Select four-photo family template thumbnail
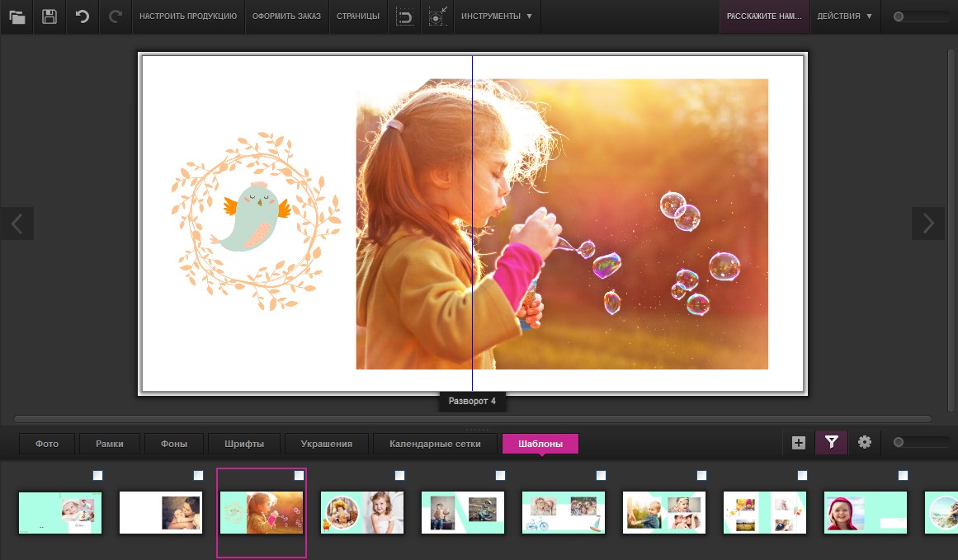 pos(664,512)
